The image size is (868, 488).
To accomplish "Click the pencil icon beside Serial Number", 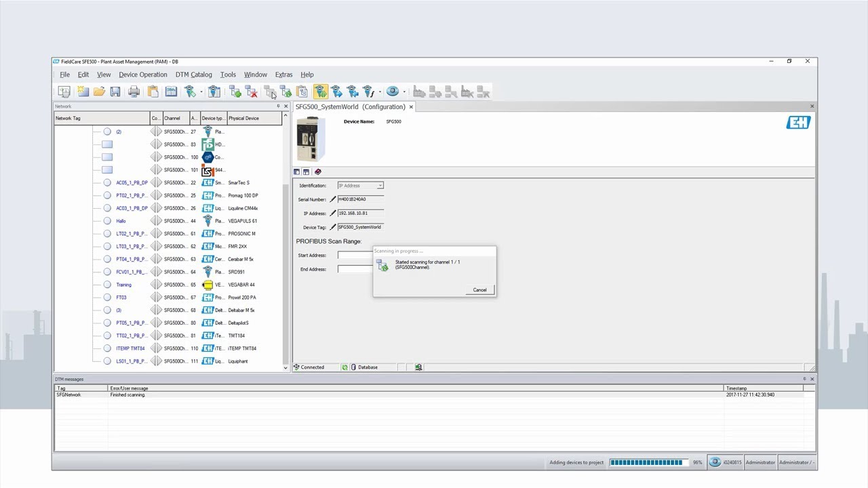I will (x=332, y=199).
